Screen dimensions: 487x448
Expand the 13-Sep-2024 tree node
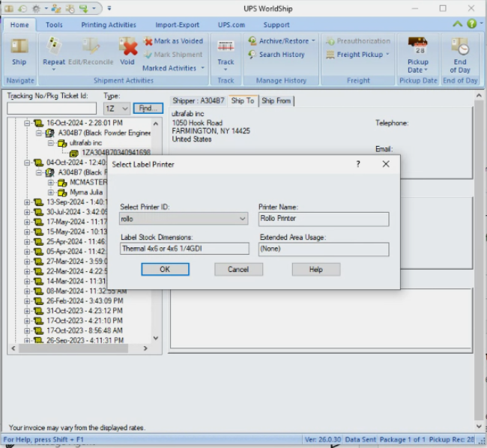tap(27, 202)
